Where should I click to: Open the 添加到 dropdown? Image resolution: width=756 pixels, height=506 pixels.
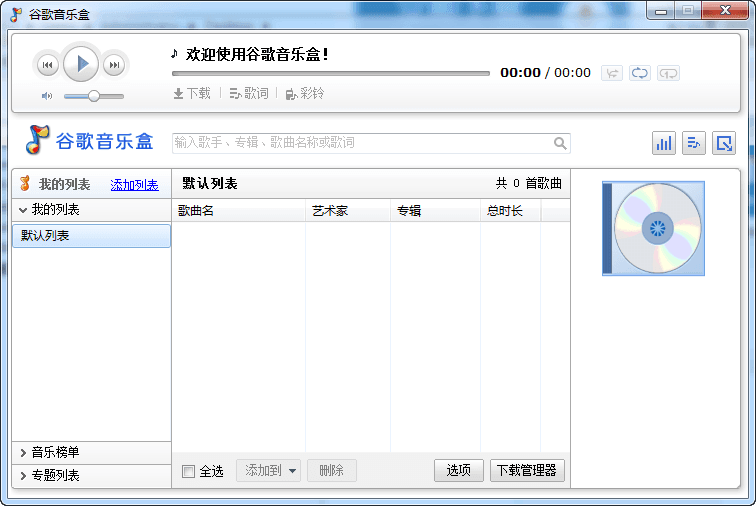(268, 470)
